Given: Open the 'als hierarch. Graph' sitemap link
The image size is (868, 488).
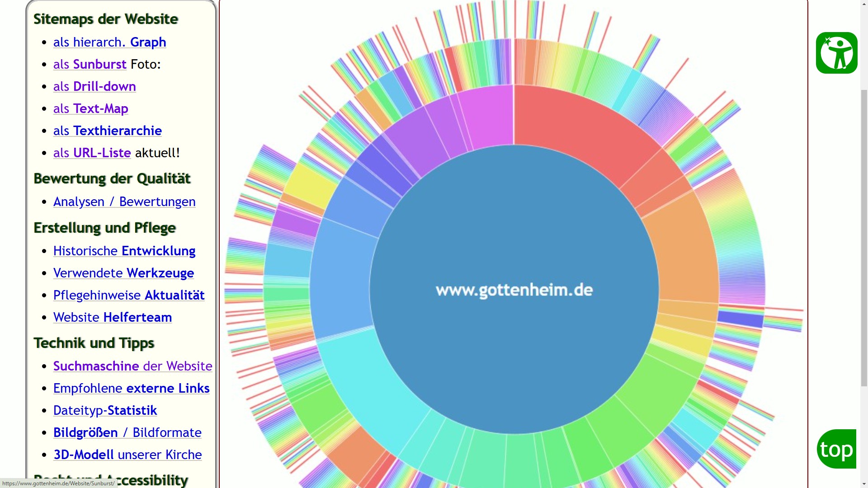Looking at the screenshot, I should [109, 42].
